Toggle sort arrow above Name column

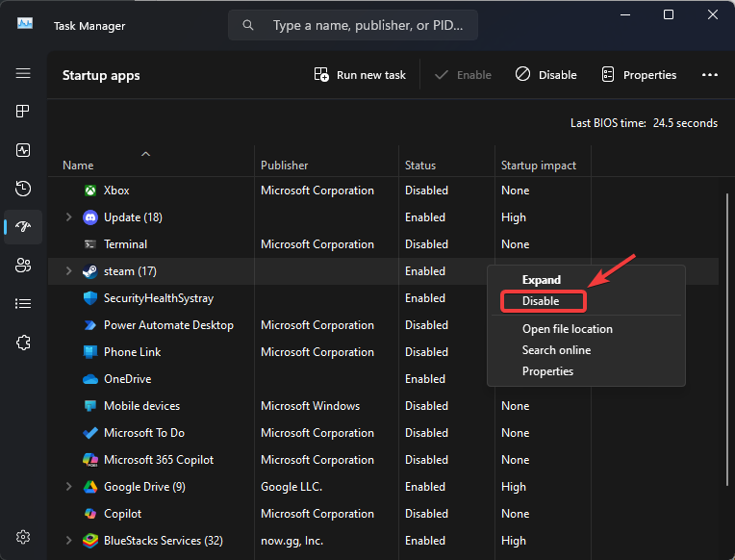[146, 154]
